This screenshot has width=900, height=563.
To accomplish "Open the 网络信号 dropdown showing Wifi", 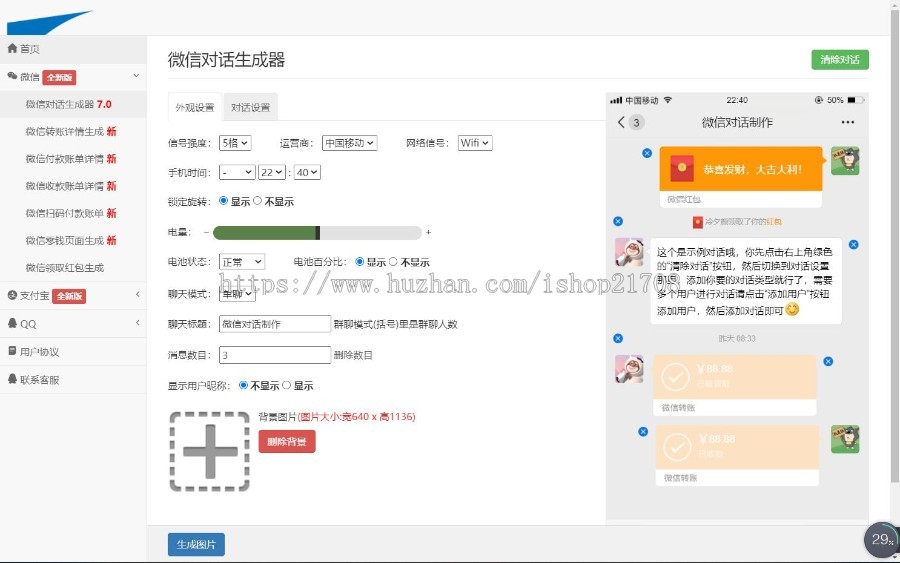I will pyautogui.click(x=475, y=143).
